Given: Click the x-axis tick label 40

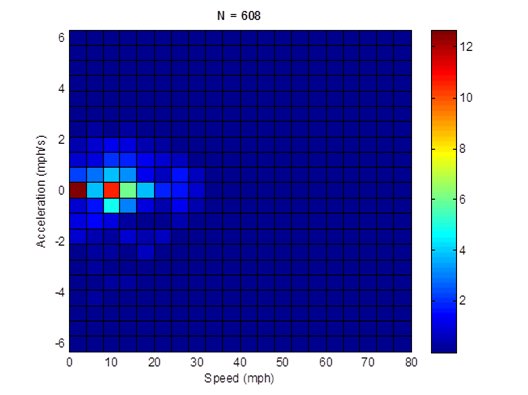Looking at the screenshot, I should [x=240, y=362].
